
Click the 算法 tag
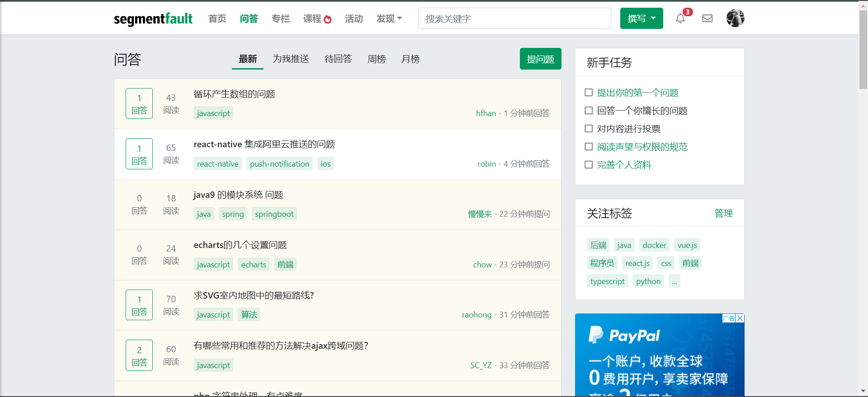(249, 315)
